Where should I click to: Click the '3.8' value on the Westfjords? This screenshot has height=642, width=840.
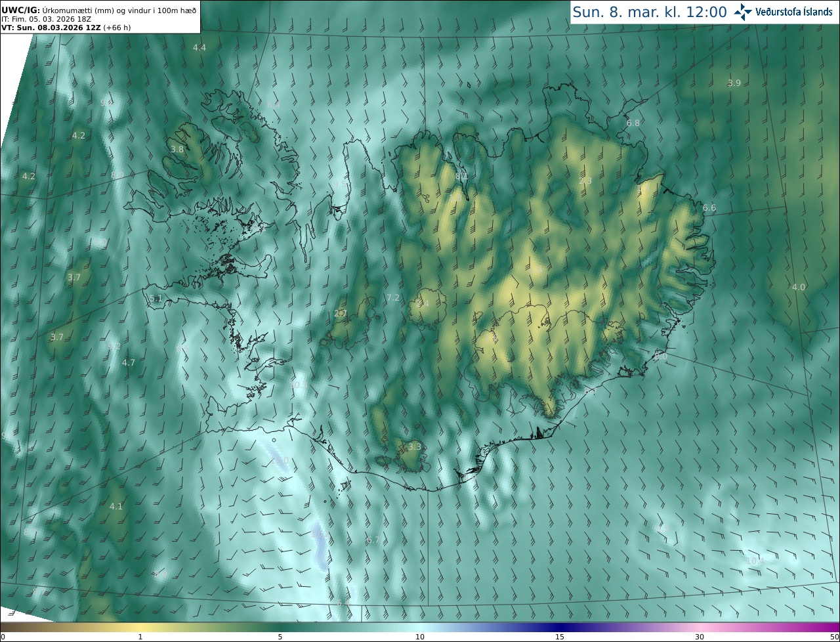pyautogui.click(x=177, y=149)
